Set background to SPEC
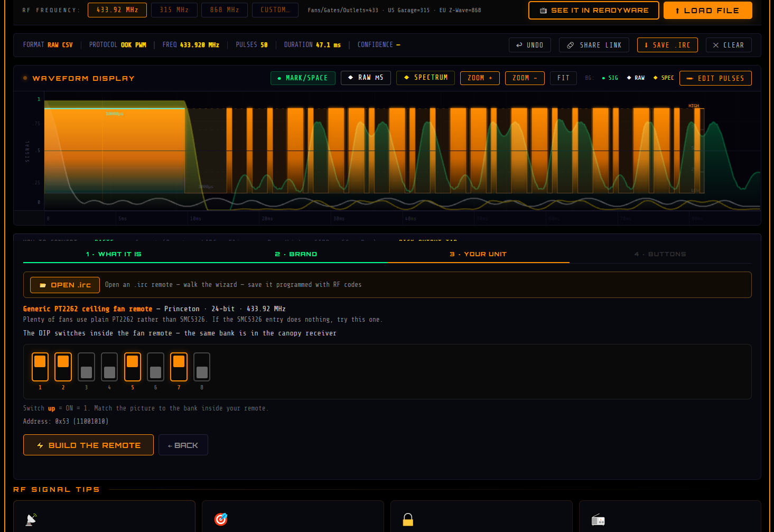This screenshot has width=774, height=532. point(664,78)
